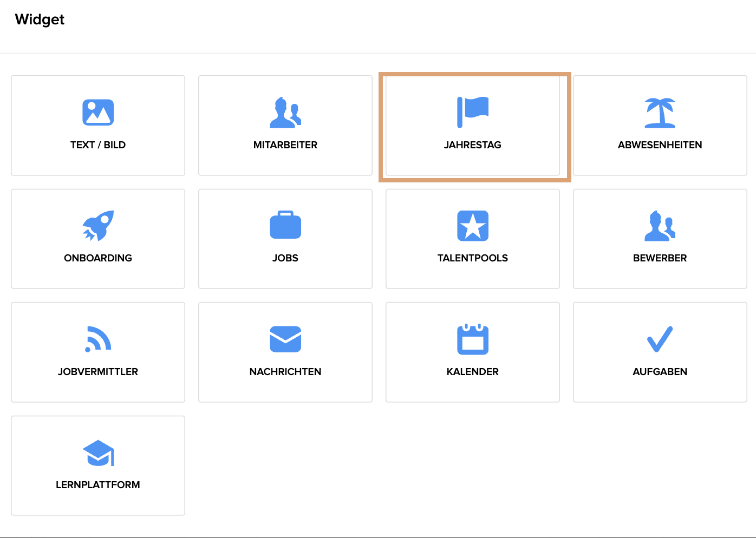The image size is (756, 538).
Task: Add the LERNPLATTFORM widget via its label
Action: click(x=98, y=485)
